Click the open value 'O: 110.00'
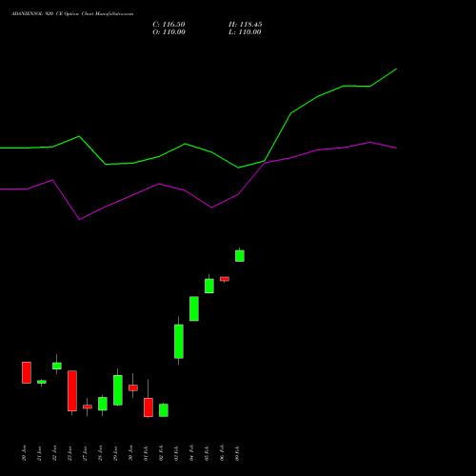The image size is (476, 476). (x=169, y=32)
